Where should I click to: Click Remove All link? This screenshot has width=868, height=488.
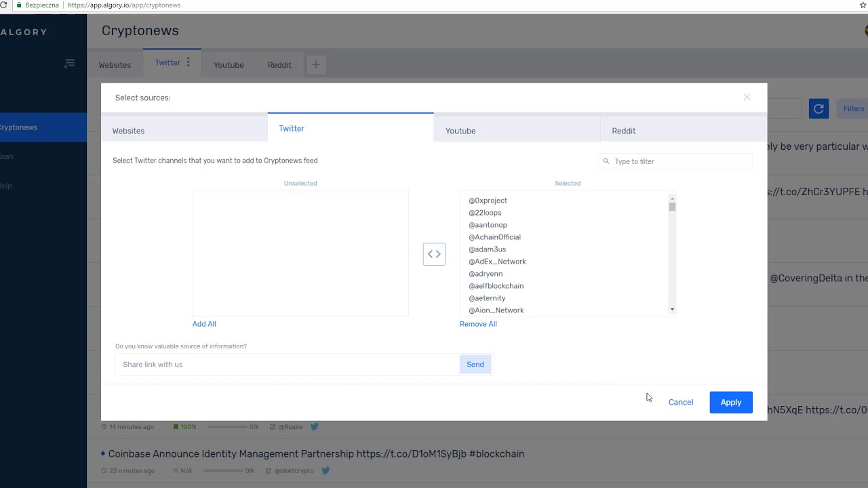pyautogui.click(x=478, y=324)
